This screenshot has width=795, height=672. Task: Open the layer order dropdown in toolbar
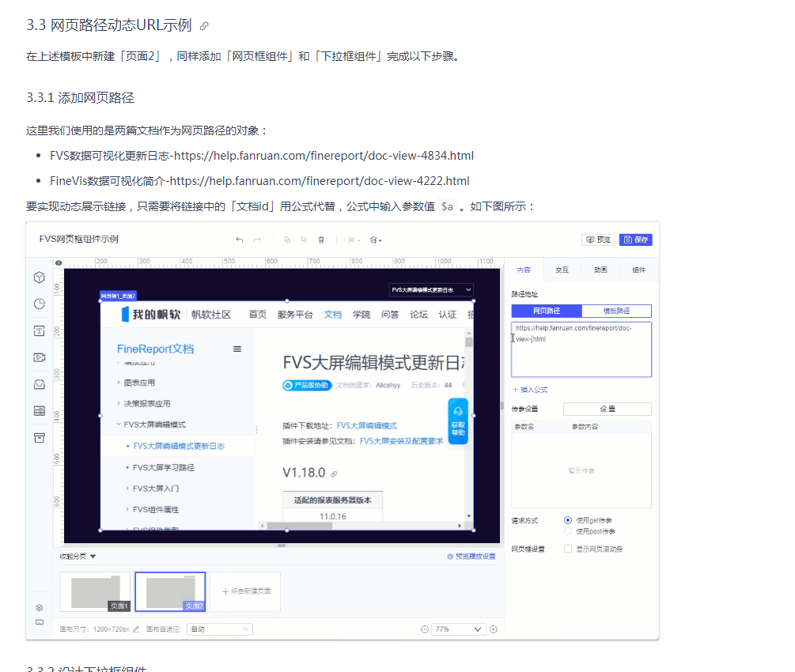[376, 240]
